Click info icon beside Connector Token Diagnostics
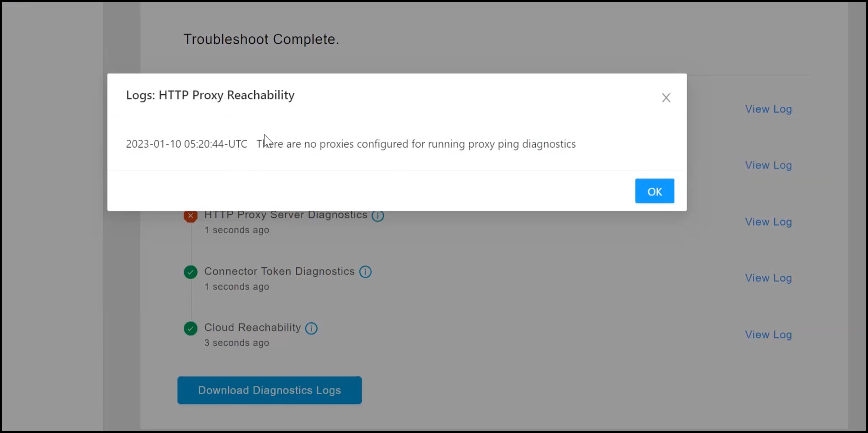Viewport: 868px width, 433px height. tap(365, 271)
